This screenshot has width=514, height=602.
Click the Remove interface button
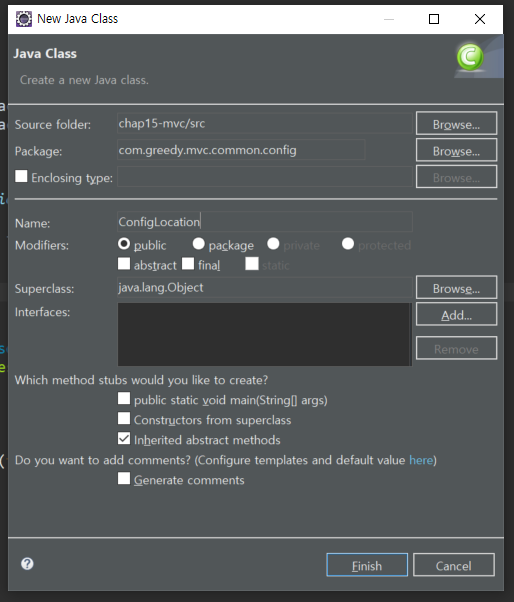(456, 348)
